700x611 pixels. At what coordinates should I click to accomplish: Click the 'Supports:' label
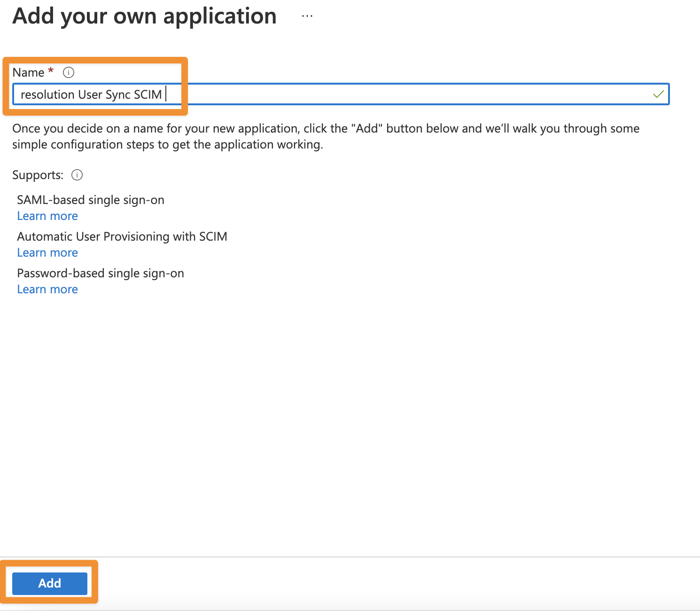click(x=38, y=175)
